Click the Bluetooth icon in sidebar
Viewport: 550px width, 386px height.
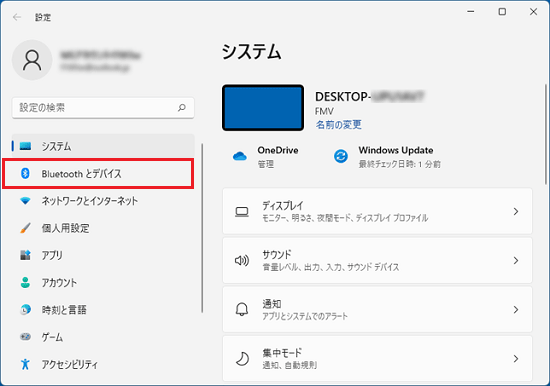coord(25,173)
